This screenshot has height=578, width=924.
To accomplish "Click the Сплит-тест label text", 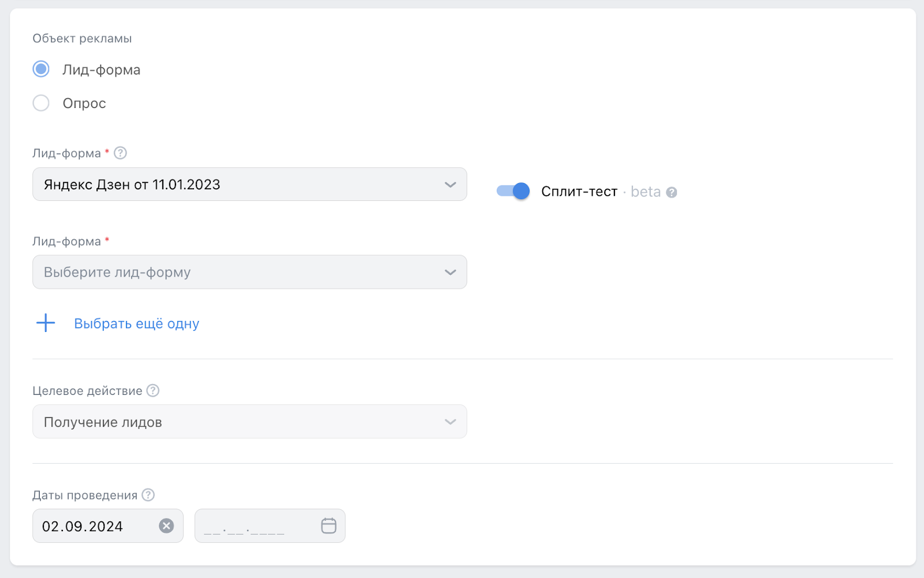I will coord(579,192).
